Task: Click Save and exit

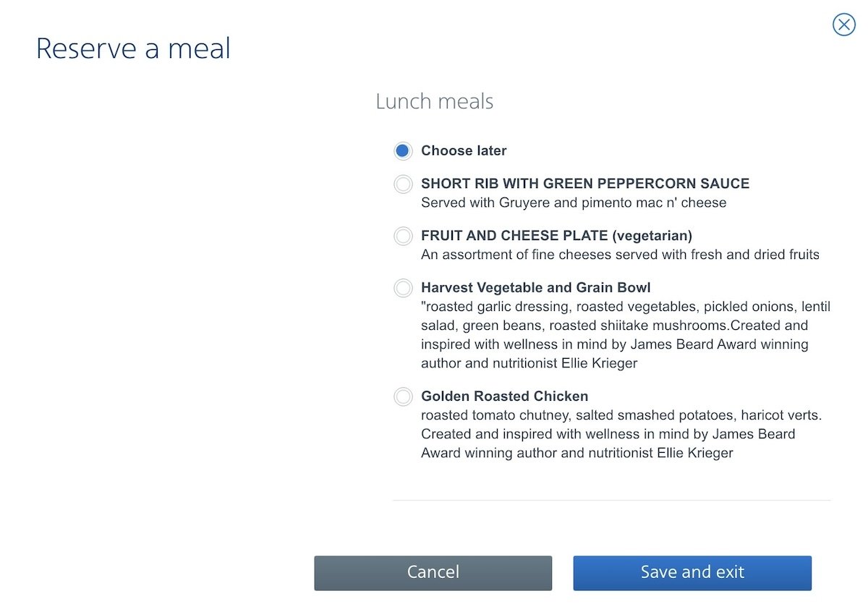Action: 692,573
